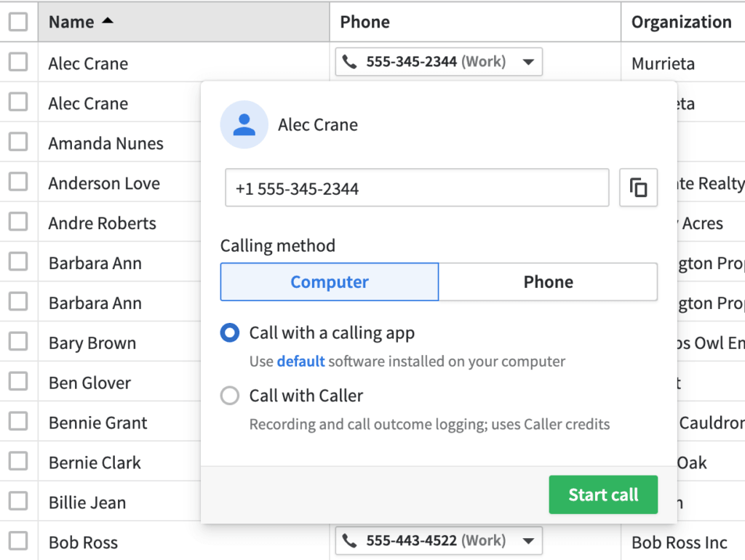Click the name Bernie Clark
This screenshot has height=560, width=745.
(x=95, y=463)
